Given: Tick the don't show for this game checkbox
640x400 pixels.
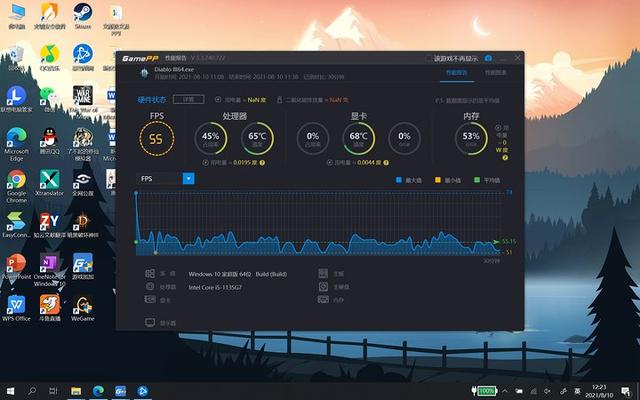Looking at the screenshot, I should pos(429,59).
